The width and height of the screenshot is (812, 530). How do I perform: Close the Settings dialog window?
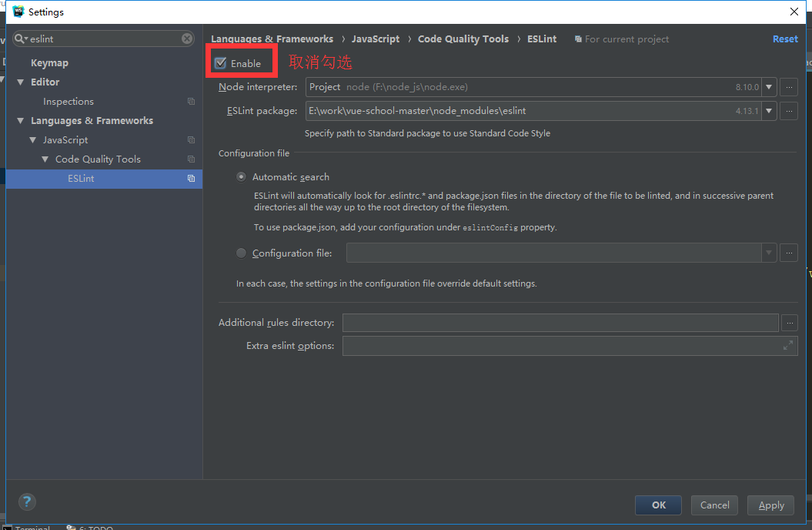[794, 12]
